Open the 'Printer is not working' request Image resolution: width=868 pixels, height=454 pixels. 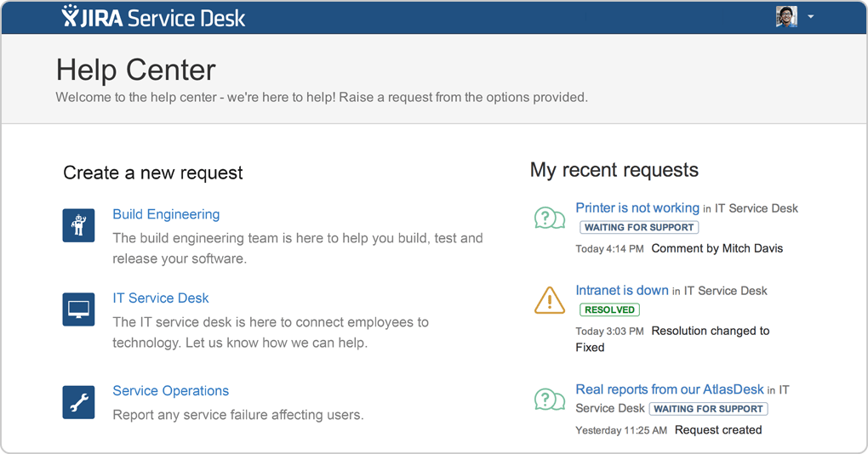click(x=637, y=208)
